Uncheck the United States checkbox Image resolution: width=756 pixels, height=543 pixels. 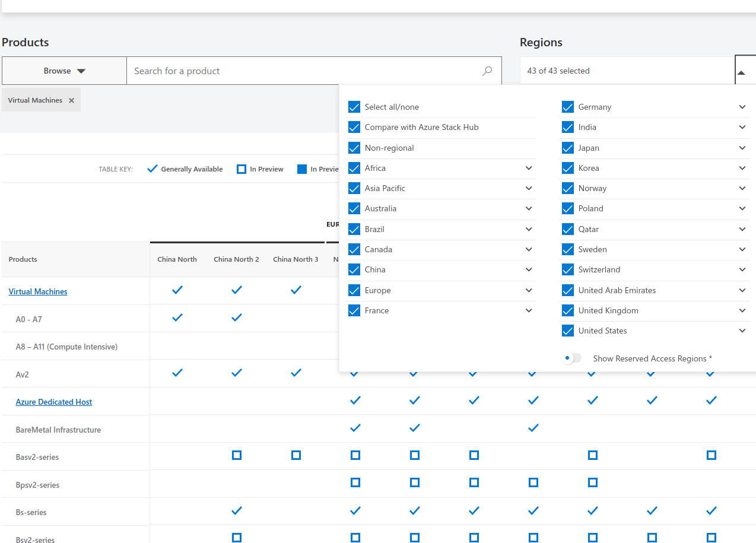pos(568,331)
